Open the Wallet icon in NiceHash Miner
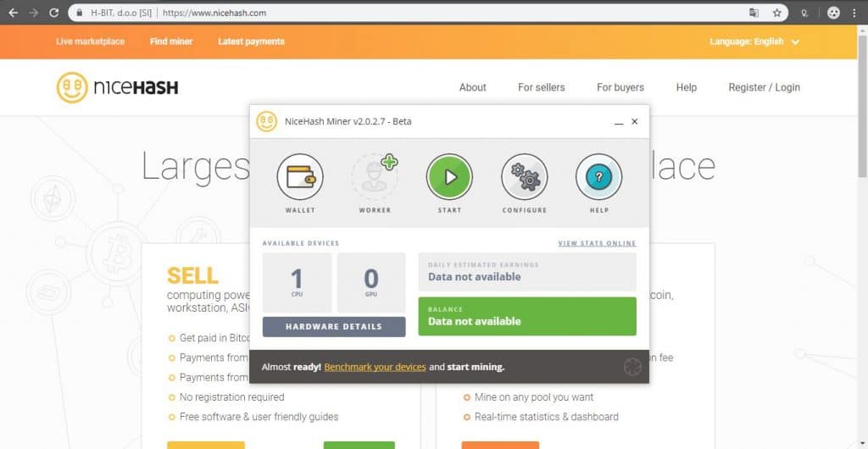 tap(300, 177)
